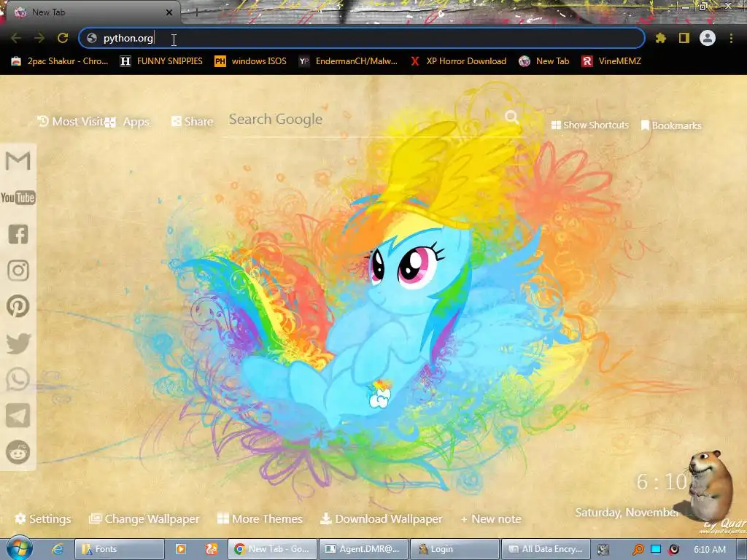Open WhatsApp sidebar shortcut
This screenshot has width=747, height=560.
coord(18,379)
